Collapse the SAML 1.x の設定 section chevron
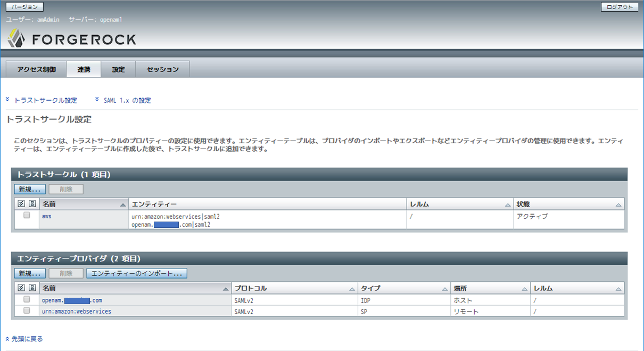 tap(97, 100)
